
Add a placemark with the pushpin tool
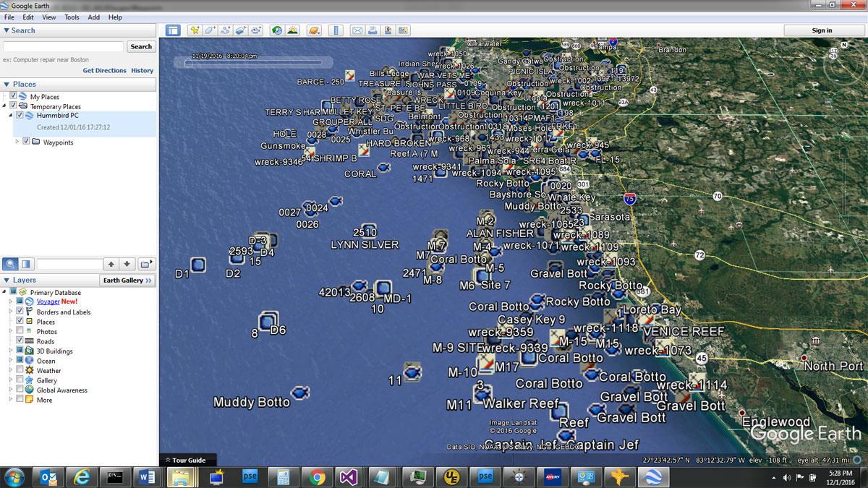coord(194,30)
